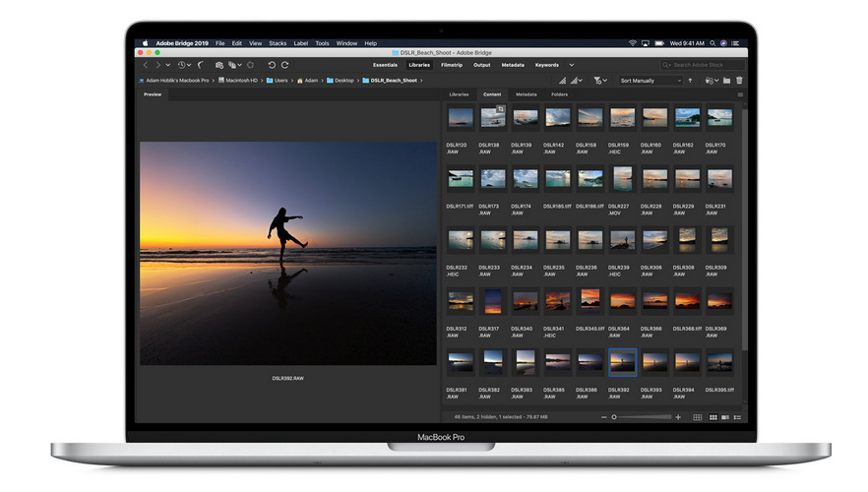Open the Tools menu
Image resolution: width=868 pixels, height=492 pixels.
click(322, 43)
